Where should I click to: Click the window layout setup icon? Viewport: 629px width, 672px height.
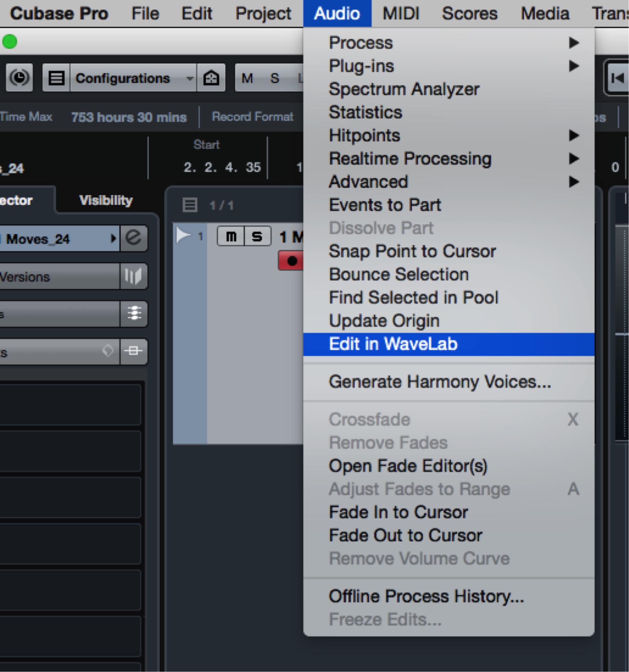56,78
